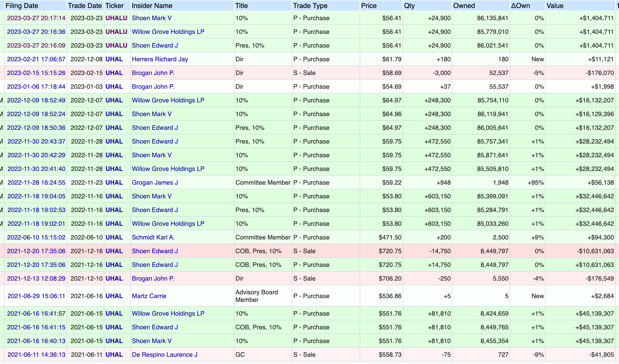619x364 pixels.
Task: Open Willow Grove Holdings LP filed 2022-11-30
Action: (168, 169)
